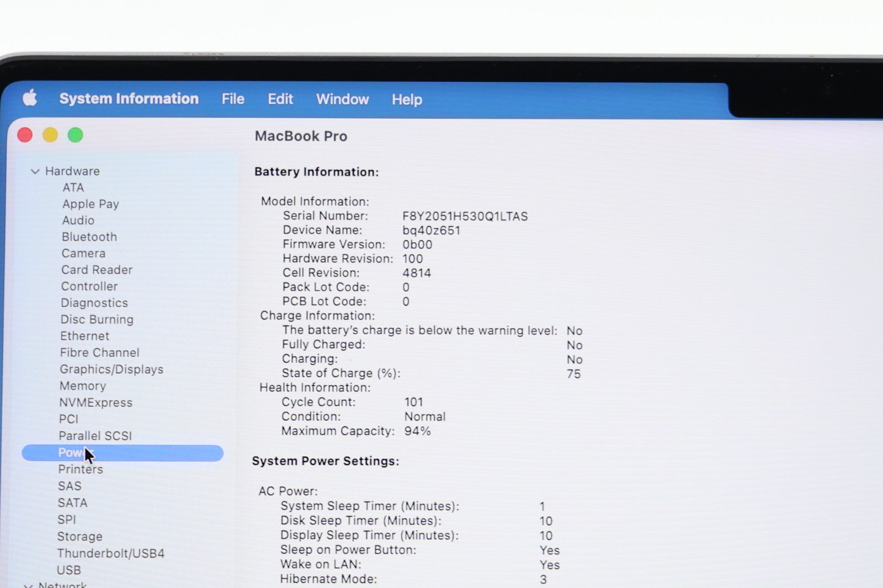Open the Window menu
883x588 pixels.
coord(342,99)
